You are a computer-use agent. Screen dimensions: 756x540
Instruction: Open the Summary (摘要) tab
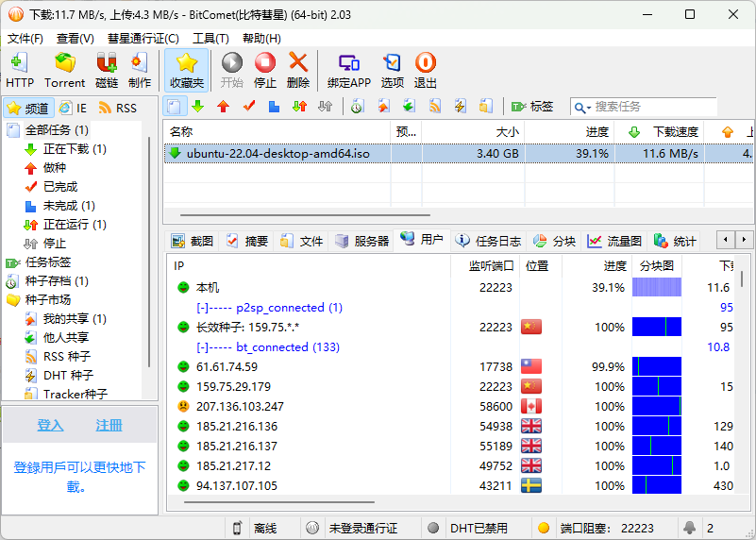[247, 241]
